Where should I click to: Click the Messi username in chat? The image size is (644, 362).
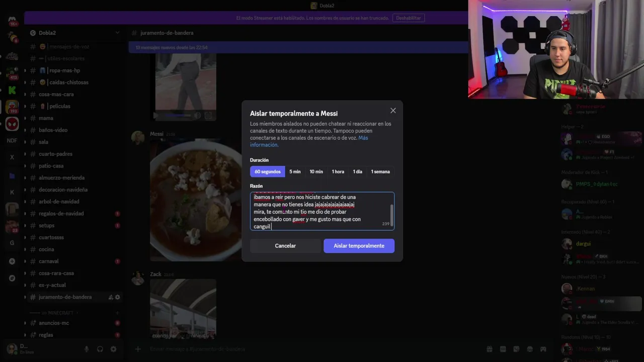point(156,134)
